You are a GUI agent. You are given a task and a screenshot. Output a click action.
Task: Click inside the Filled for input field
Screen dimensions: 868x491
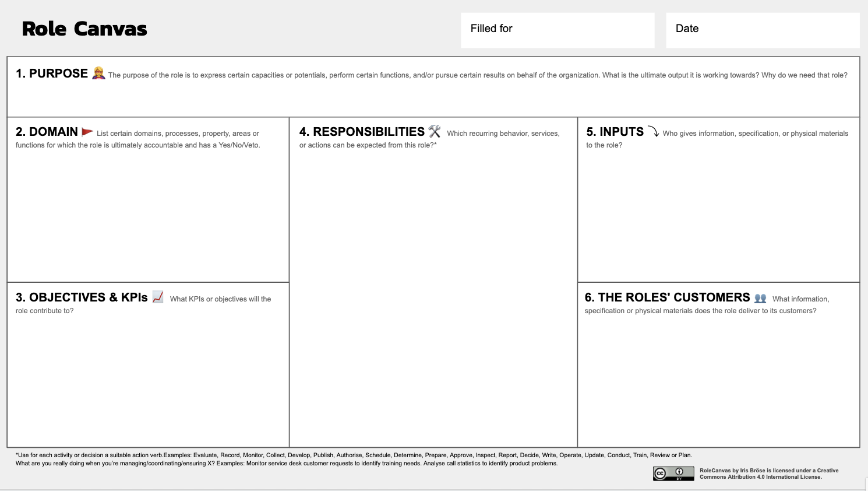[557, 29]
